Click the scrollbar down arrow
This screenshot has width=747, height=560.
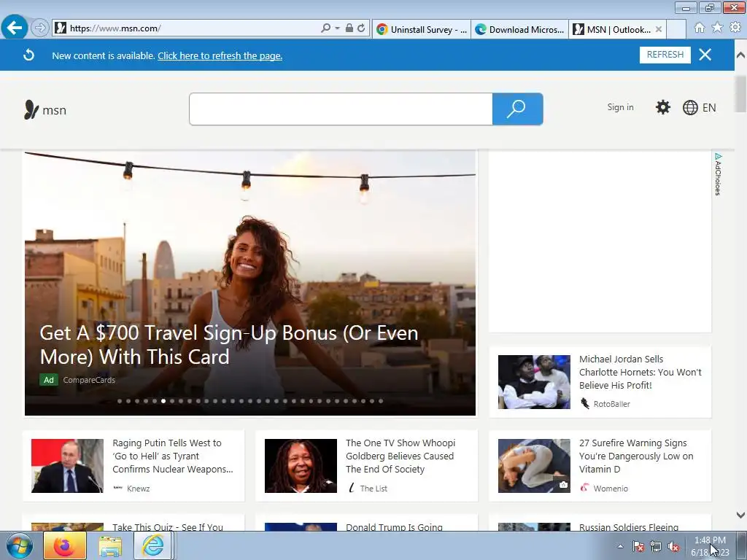[x=740, y=515]
